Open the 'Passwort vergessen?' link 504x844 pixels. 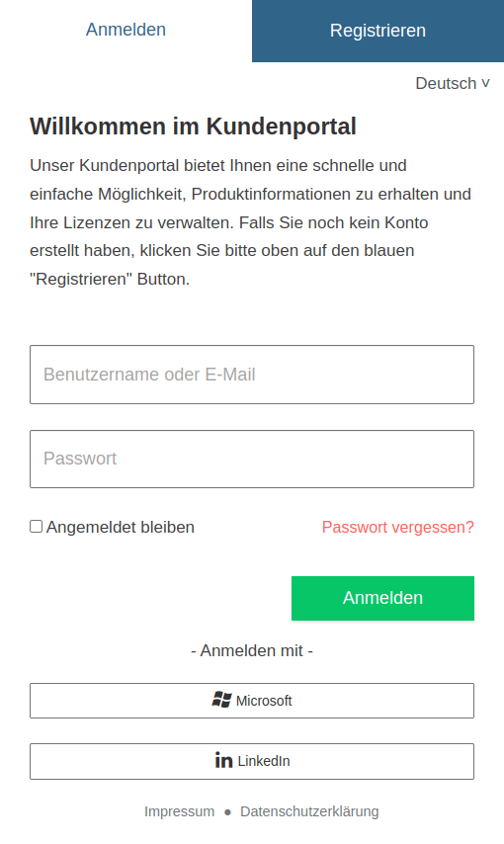tap(398, 527)
